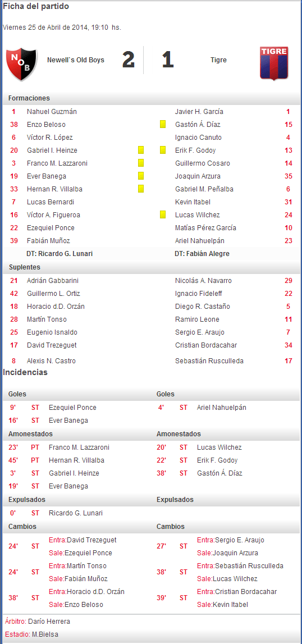Viewport: 302px width, 644px height.
Task: Click player Nahuel Guzmán in the lineup
Action: coord(52,111)
